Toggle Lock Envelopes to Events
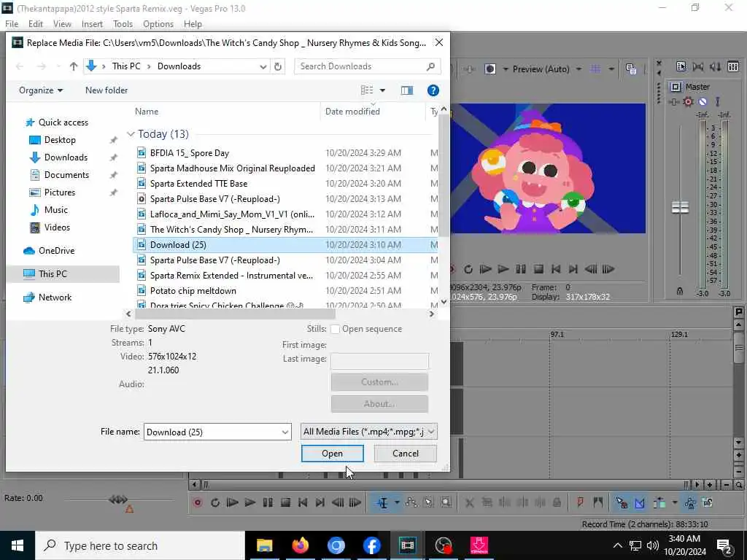The height and width of the screenshot is (560, 747). coord(690,502)
